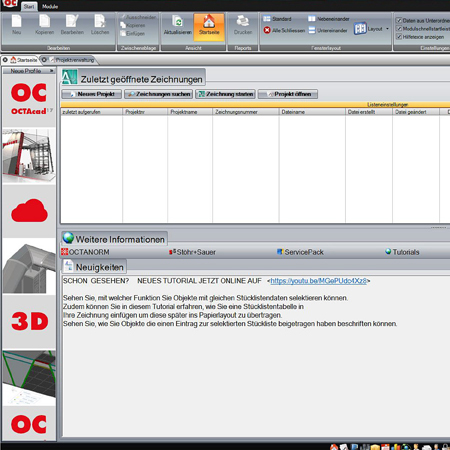Image resolution: width=450 pixels, height=450 pixels.
Task: Click the bottom OC logo tile
Action: pos(29,424)
